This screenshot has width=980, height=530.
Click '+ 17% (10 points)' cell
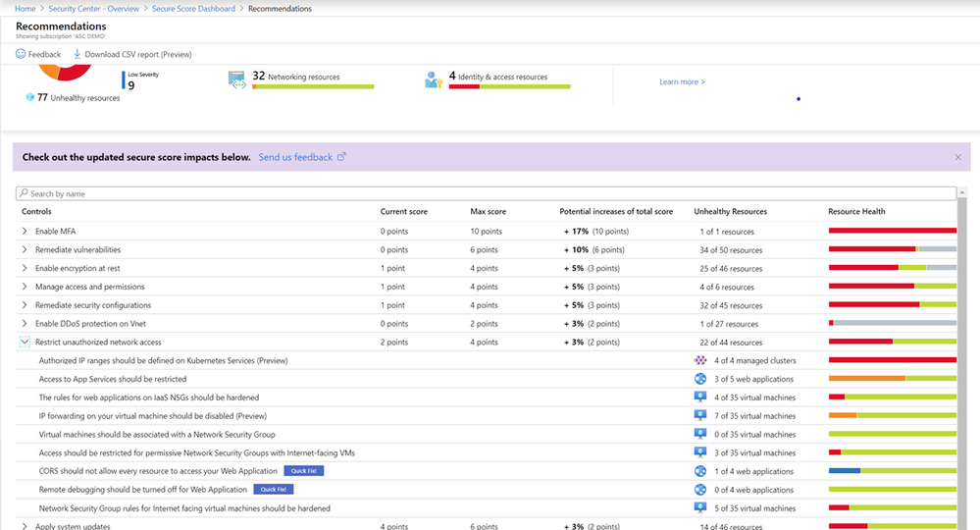(x=596, y=232)
